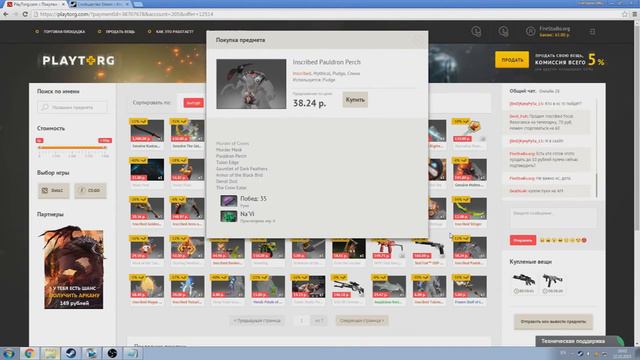Open the shark item card in bottom row
Screen dimensions: 640x360
[x=388, y=290]
